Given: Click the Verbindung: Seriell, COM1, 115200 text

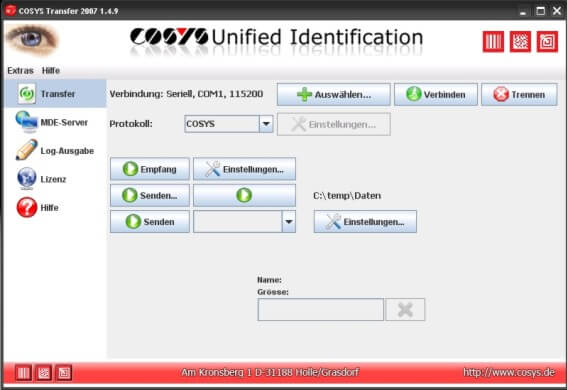Looking at the screenshot, I should point(186,94).
